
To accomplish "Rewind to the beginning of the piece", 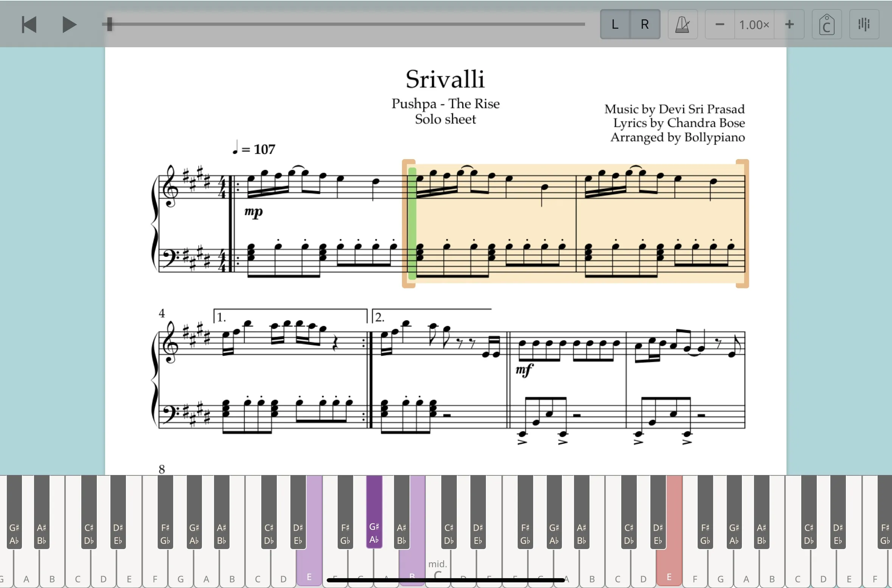I will point(29,25).
